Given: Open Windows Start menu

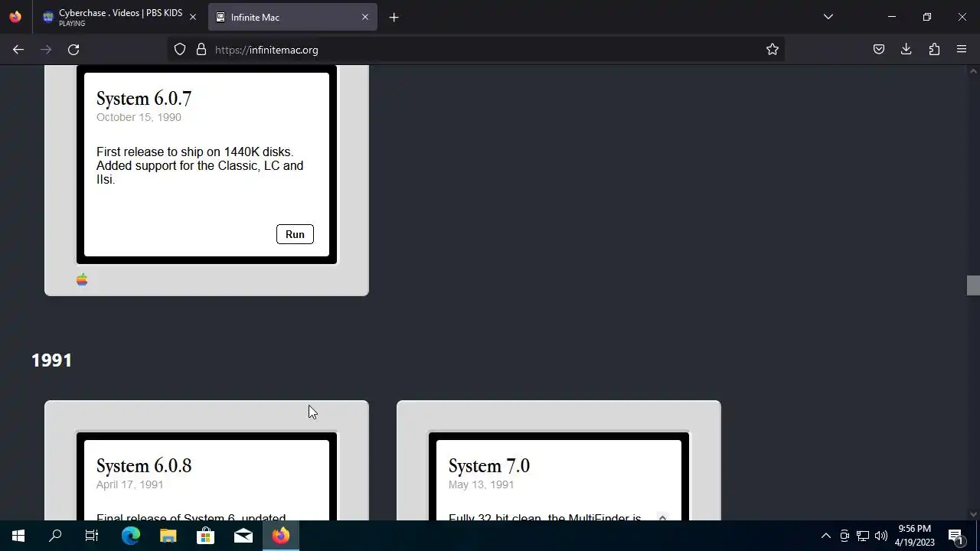Looking at the screenshot, I should [18, 536].
